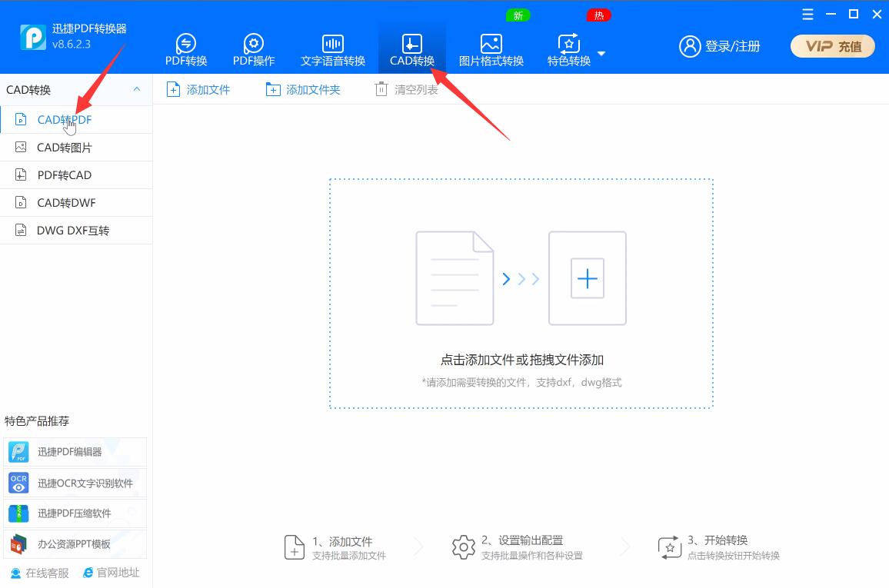Open 图片格式转换 tab

pos(491,50)
